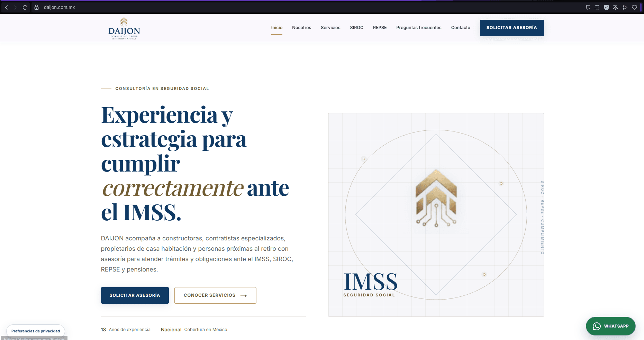Bookmark the page with the heart icon

pyautogui.click(x=634, y=7)
